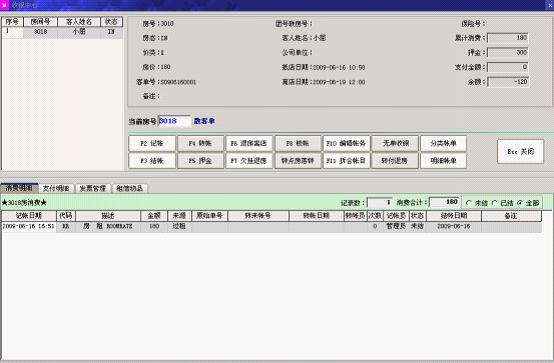Click the 序号 column header
Image resolution: width=554 pixels, height=363 pixels.
point(12,22)
